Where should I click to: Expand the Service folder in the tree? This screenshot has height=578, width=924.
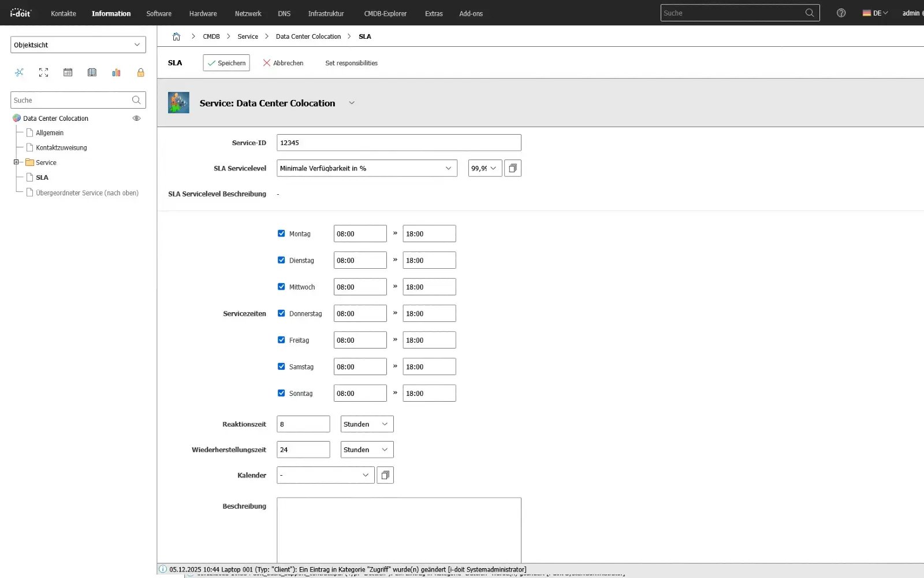click(17, 162)
